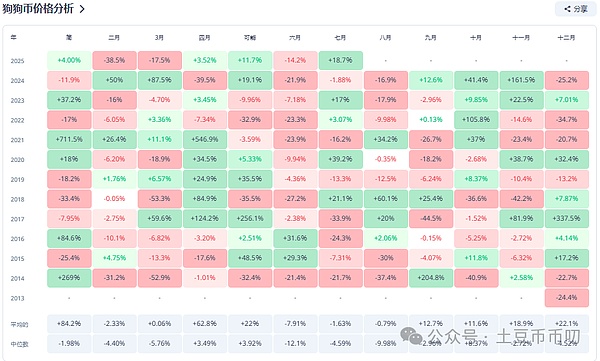Click the 2022 October +105.8% cell
This screenshot has height=361, width=600.
(476, 119)
